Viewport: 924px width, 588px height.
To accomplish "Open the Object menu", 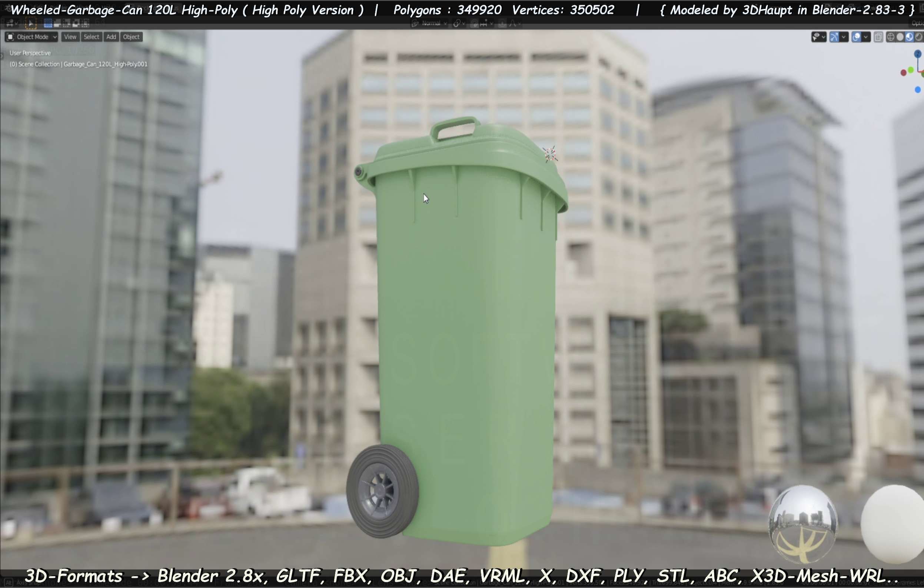I will (x=131, y=37).
